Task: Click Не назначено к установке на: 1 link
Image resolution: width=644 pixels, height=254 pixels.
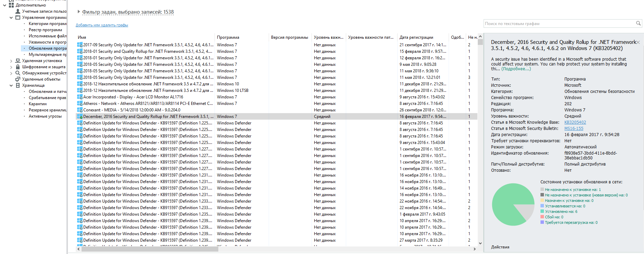Action: click(573, 190)
